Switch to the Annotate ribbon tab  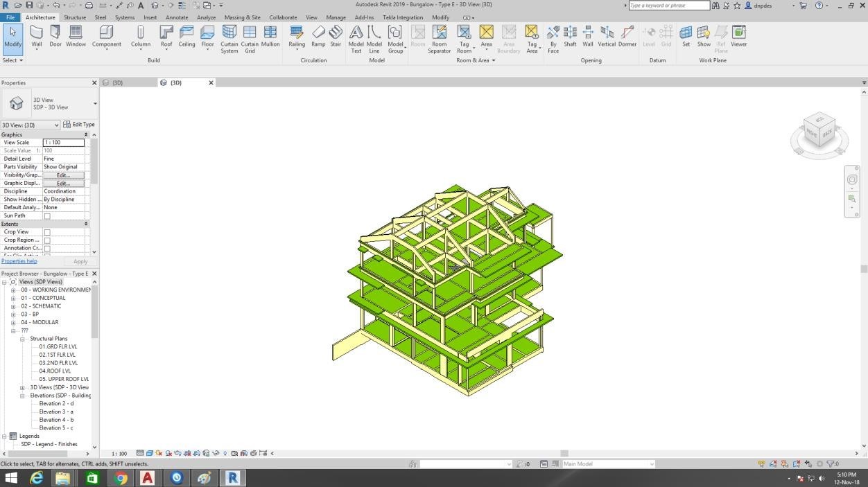177,17
